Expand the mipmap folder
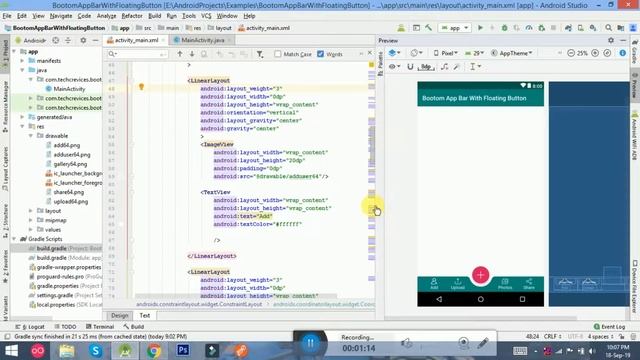The width and height of the screenshot is (640, 360). click(x=31, y=220)
